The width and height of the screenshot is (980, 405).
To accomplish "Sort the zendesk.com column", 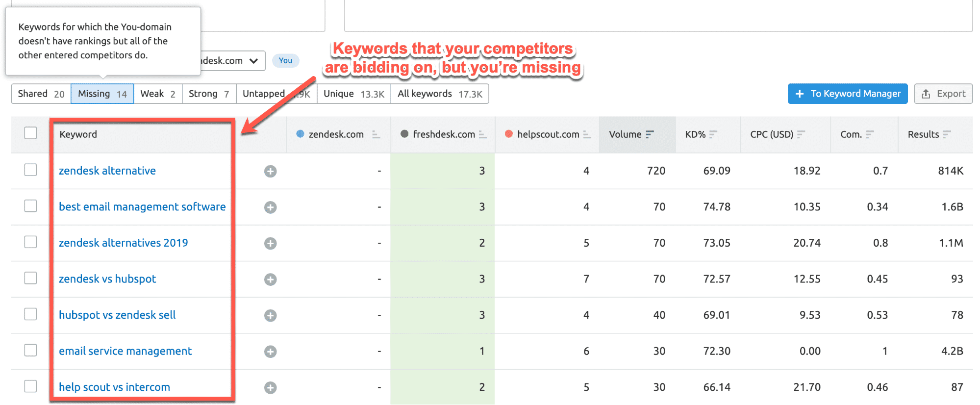I will (x=376, y=134).
